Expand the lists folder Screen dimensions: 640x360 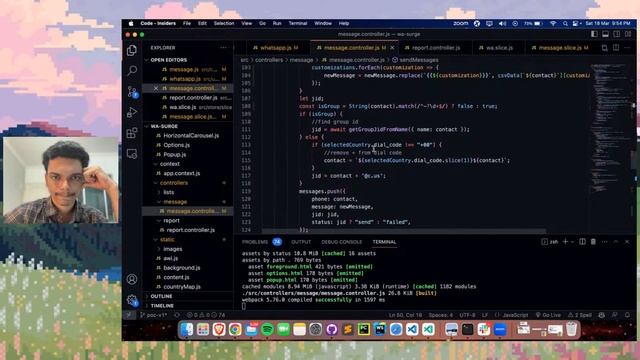pyautogui.click(x=188, y=192)
